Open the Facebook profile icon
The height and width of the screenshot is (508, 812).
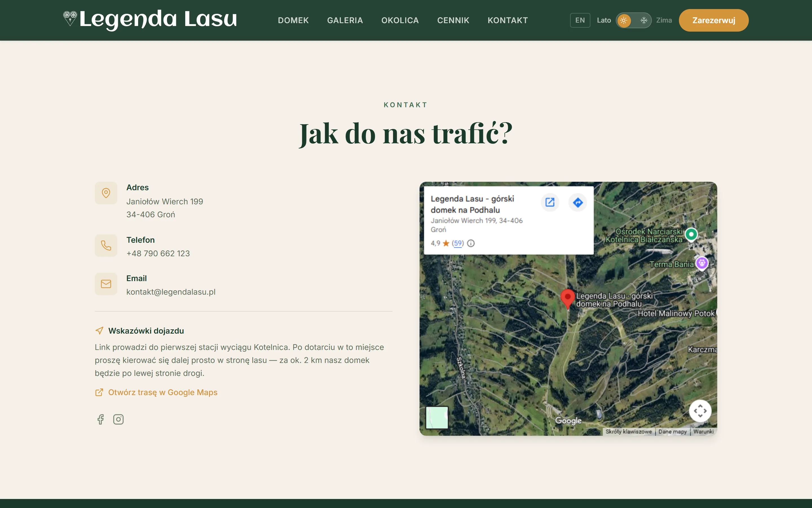point(100,419)
